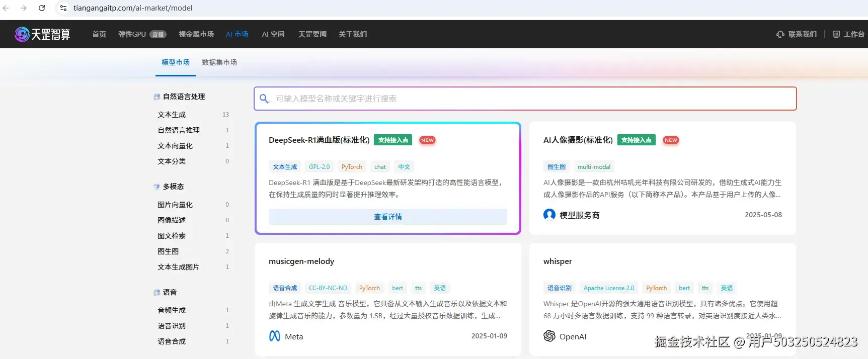Click Apache License 2.0 tag on whisper card
This screenshot has width=868, height=359.
click(x=609, y=288)
